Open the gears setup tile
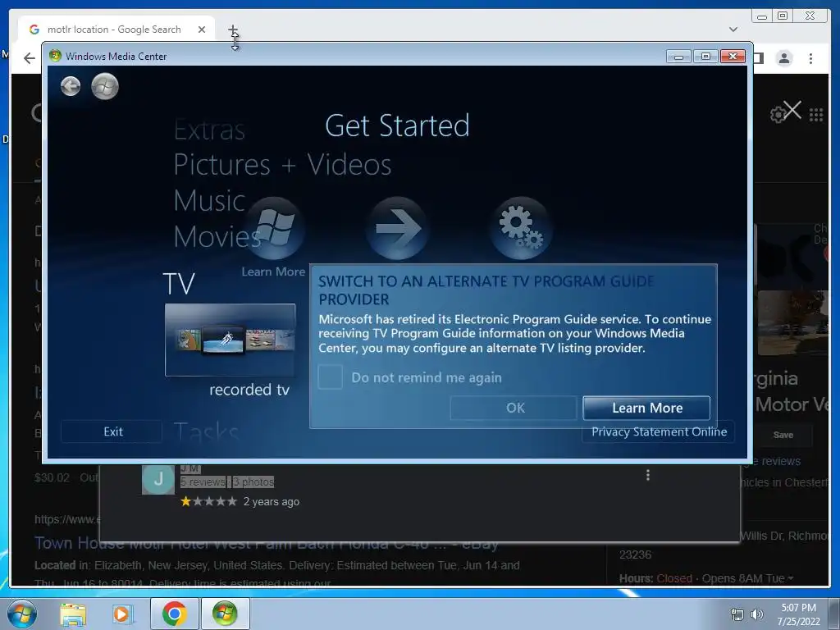The height and width of the screenshot is (630, 840). pos(521,229)
